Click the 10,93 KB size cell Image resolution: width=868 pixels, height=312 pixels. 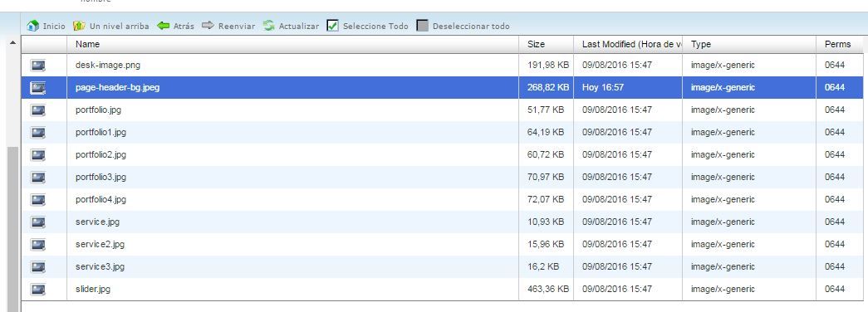(x=546, y=222)
